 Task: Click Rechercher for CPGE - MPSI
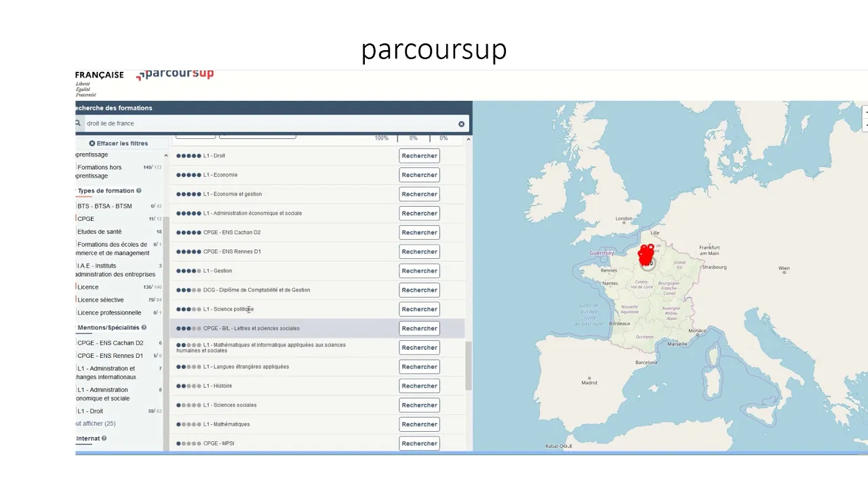419,443
